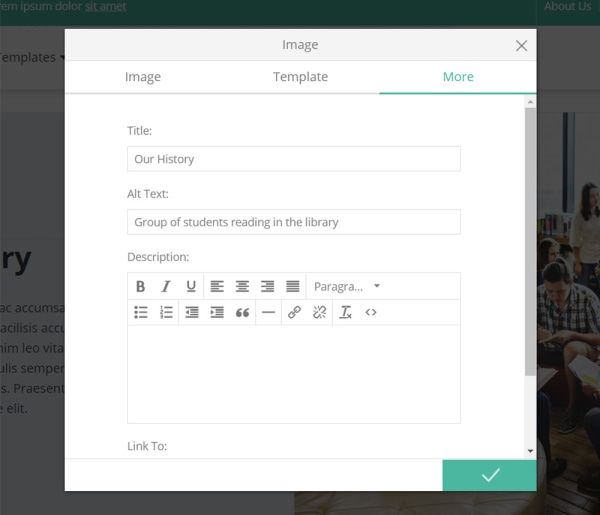This screenshot has width=600, height=515.
Task: Click the dialog scrollbar down arrow
Action: pos(530,451)
